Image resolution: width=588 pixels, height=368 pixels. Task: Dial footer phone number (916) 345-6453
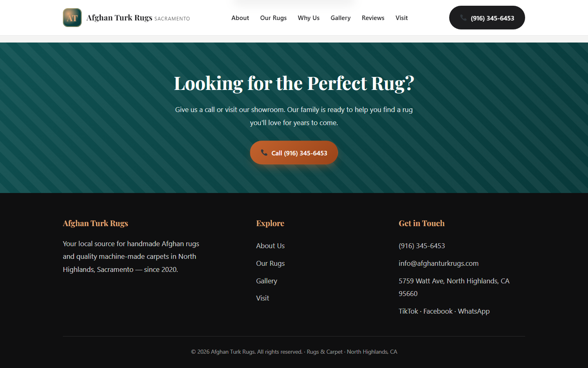click(422, 246)
